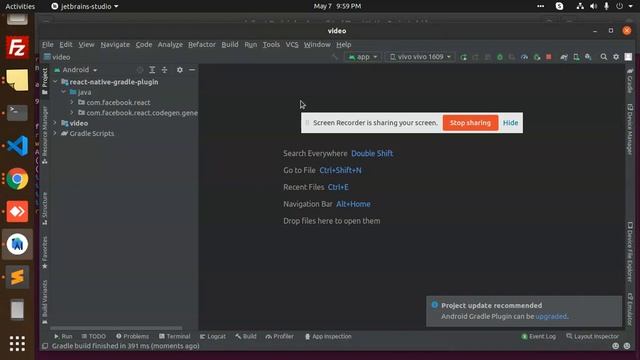Screen dimensions: 640x360
Task: Open the App Inspection tool window
Action: [328, 336]
